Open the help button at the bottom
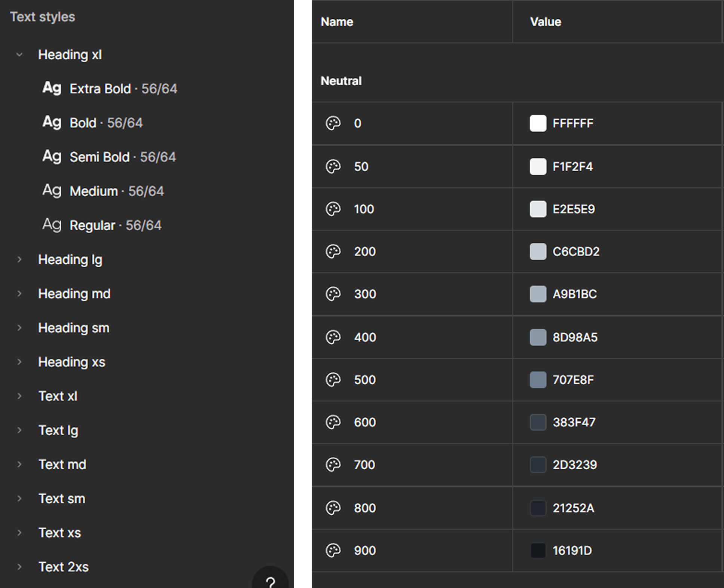The width and height of the screenshot is (724, 588). click(271, 582)
